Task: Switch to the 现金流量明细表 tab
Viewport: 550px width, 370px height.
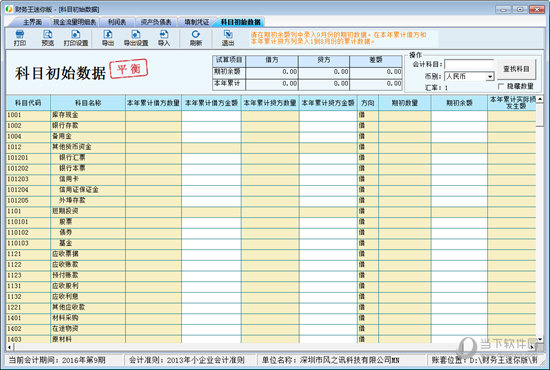Action: (x=74, y=22)
